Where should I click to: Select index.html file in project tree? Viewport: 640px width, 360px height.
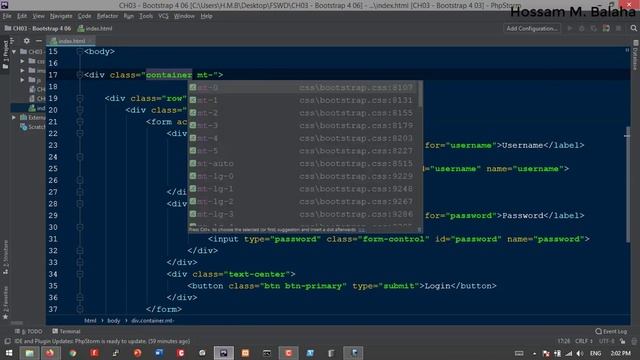click(37, 108)
